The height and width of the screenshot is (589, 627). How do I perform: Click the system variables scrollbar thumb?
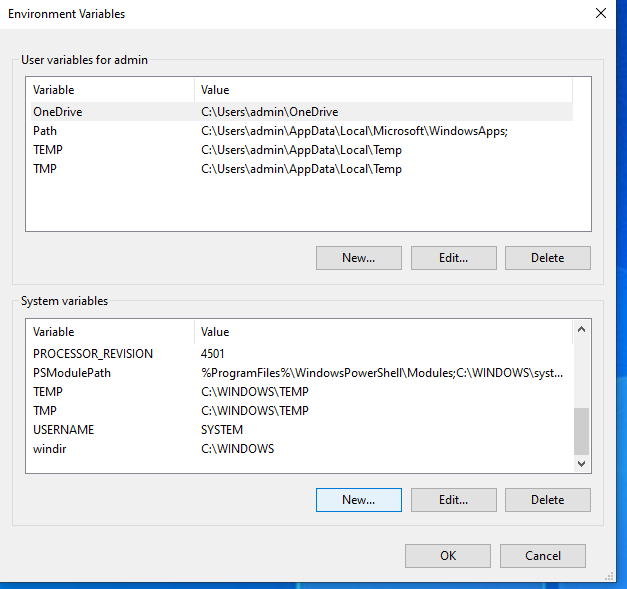[581, 431]
